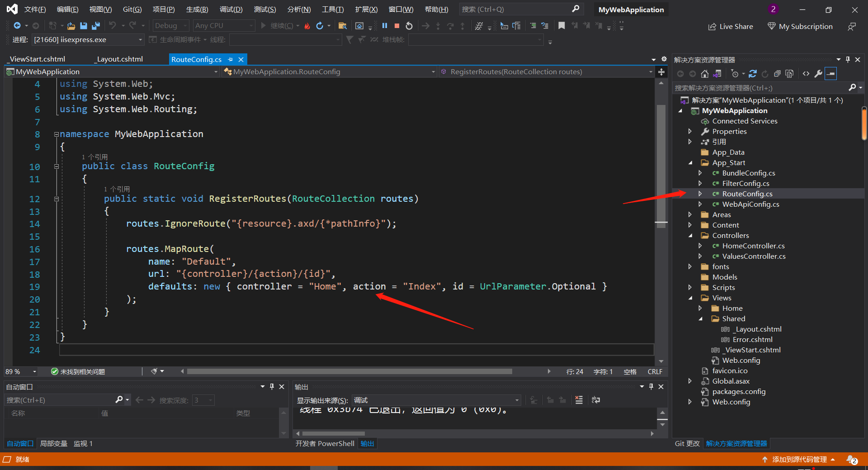Click the wrench Properties icon in Solution Explorer
This screenshot has height=470, width=868.
[x=818, y=73]
